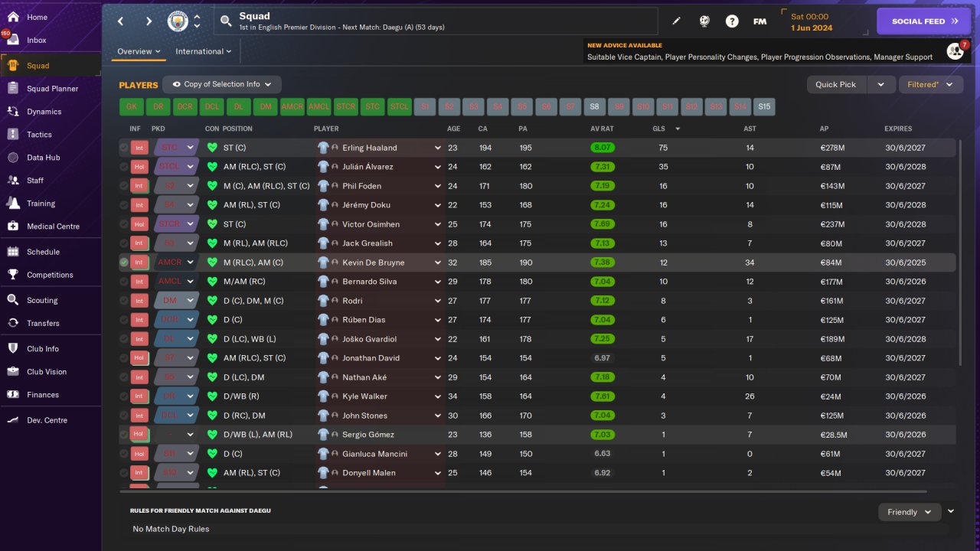Select the AMCR position filter
Viewport: 980px width, 551px height.
292,106
